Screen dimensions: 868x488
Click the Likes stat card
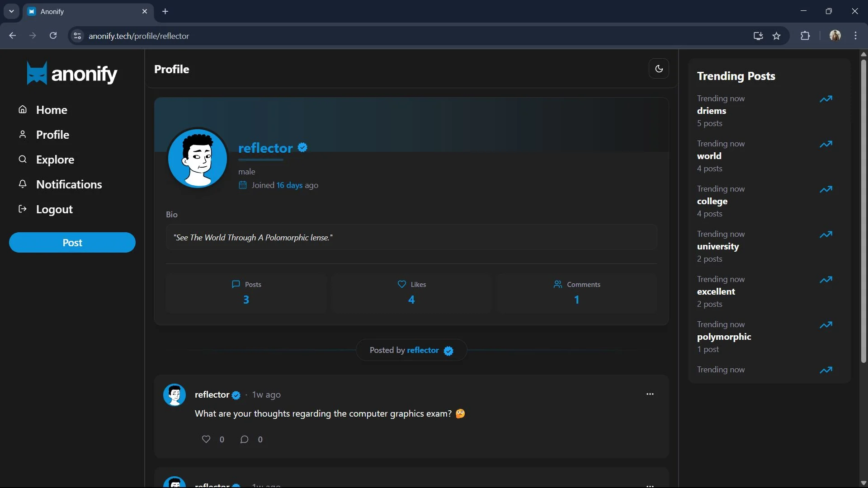[411, 293]
